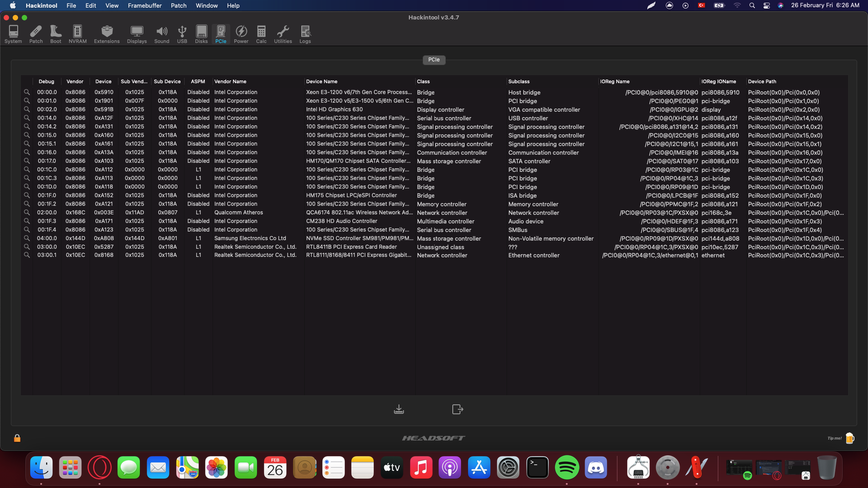
Task: Click the Tip me beer button
Action: [849, 438]
